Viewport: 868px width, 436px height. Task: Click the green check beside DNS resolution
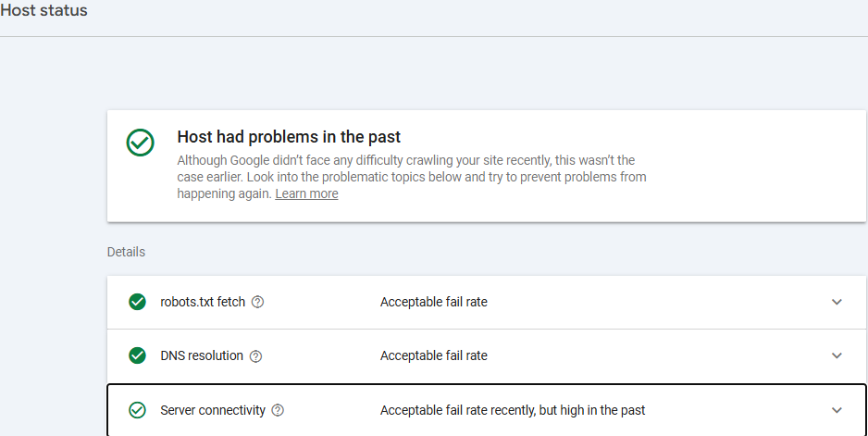click(137, 355)
